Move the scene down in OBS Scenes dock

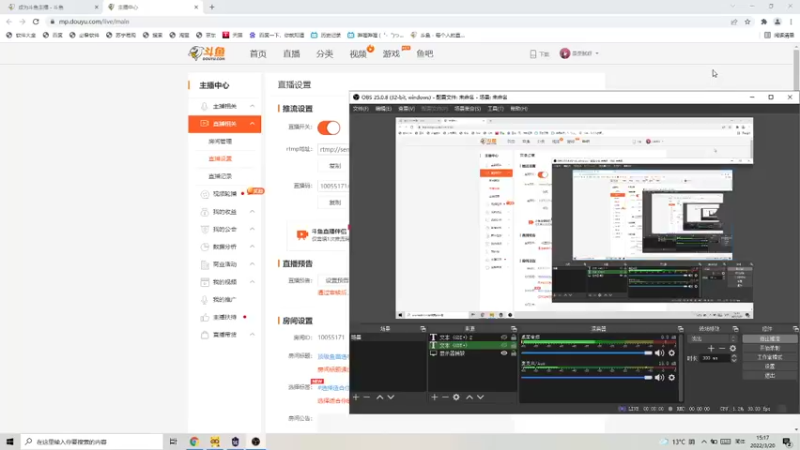tap(391, 397)
